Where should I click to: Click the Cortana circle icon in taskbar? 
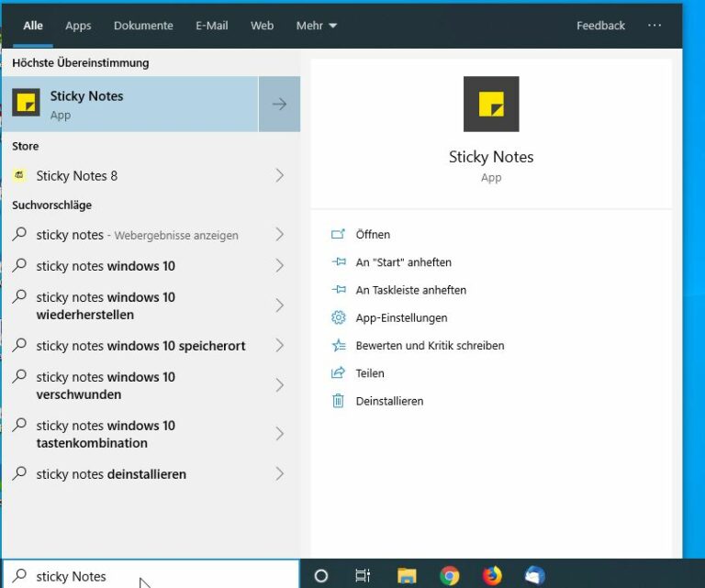(321, 575)
